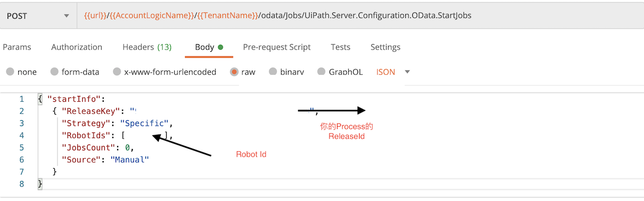Click the "ReleaseKey" key in line 2
The height and width of the screenshot is (201, 644).
click(90, 111)
